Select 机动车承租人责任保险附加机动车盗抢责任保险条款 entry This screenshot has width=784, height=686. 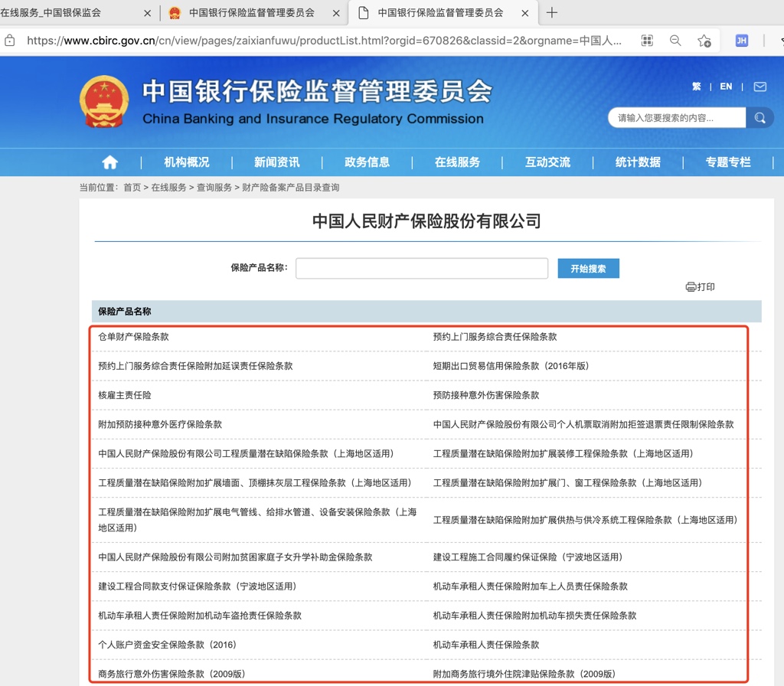tap(200, 616)
